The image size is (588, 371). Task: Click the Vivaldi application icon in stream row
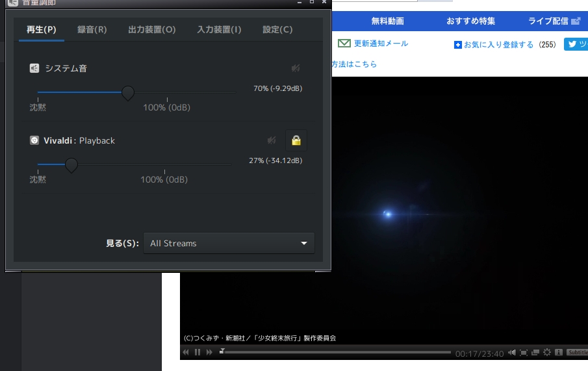coord(34,140)
